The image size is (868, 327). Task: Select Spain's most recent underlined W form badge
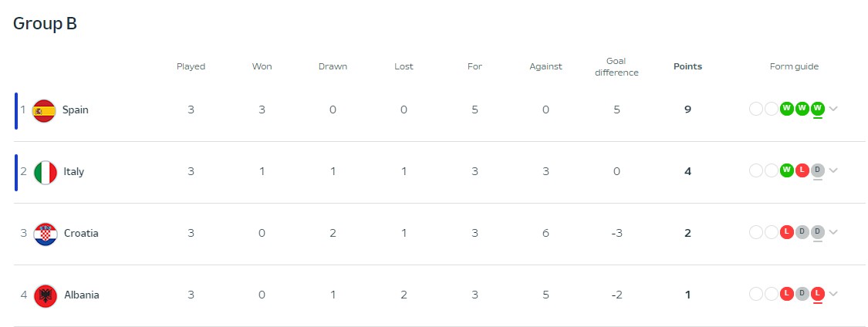[x=818, y=109]
